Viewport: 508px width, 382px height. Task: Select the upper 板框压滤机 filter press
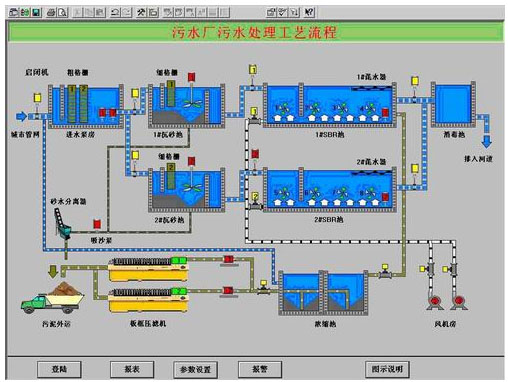(148, 270)
